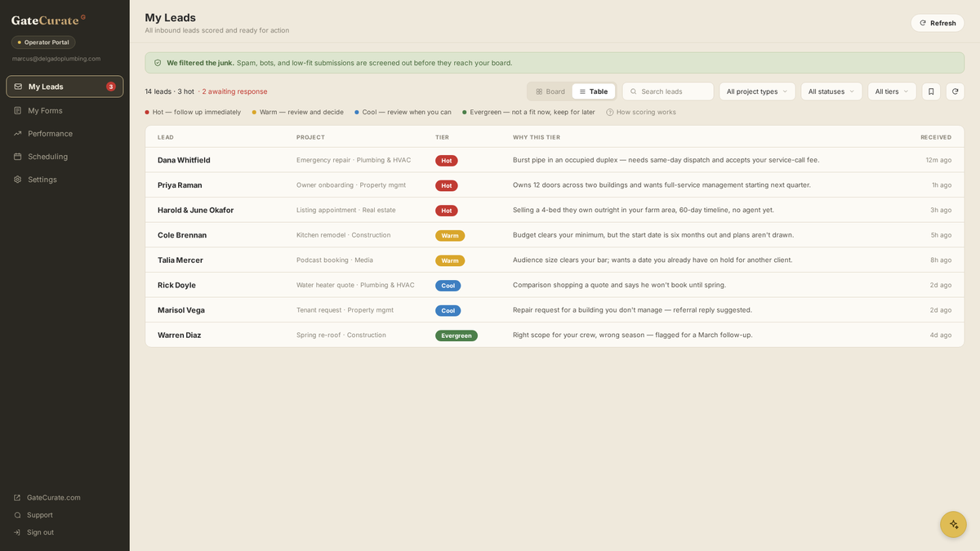The height and width of the screenshot is (551, 980).
Task: Click the Evergreen badge in Warren Diaz's row
Action: tap(457, 335)
